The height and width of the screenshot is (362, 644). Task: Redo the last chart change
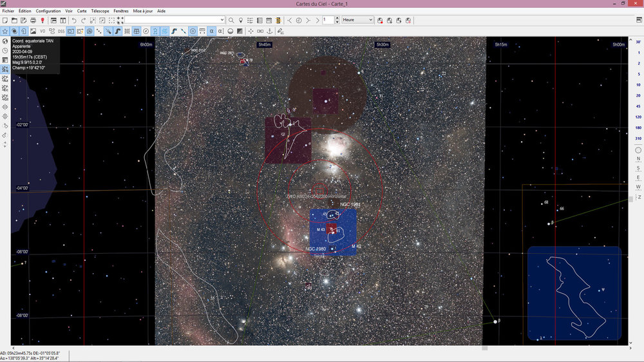click(83, 20)
